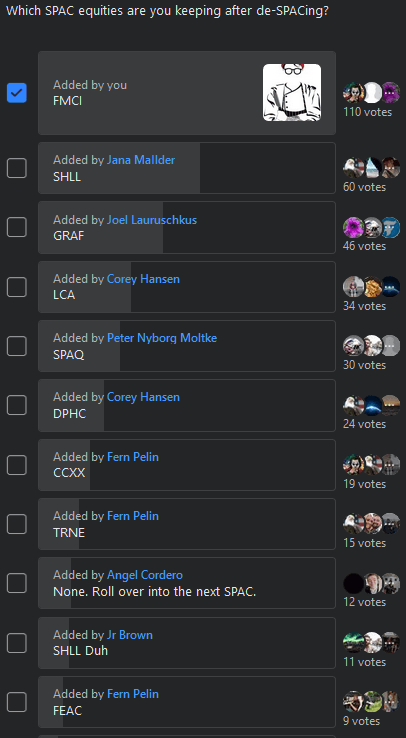This screenshot has width=406, height=738.
Task: Open the cartoon image thumbnail on FMCI option
Action: [x=292, y=93]
